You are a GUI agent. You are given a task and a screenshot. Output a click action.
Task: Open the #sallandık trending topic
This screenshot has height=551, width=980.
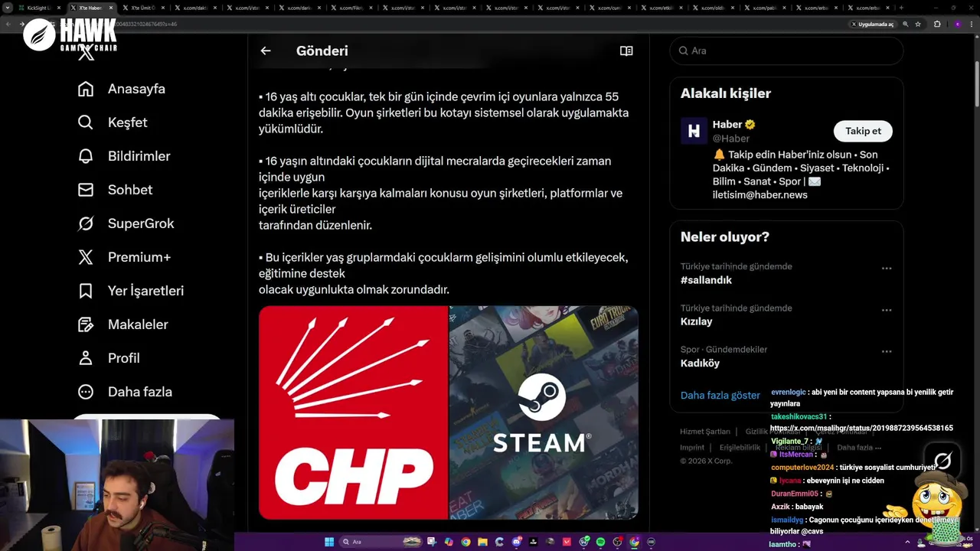click(706, 280)
